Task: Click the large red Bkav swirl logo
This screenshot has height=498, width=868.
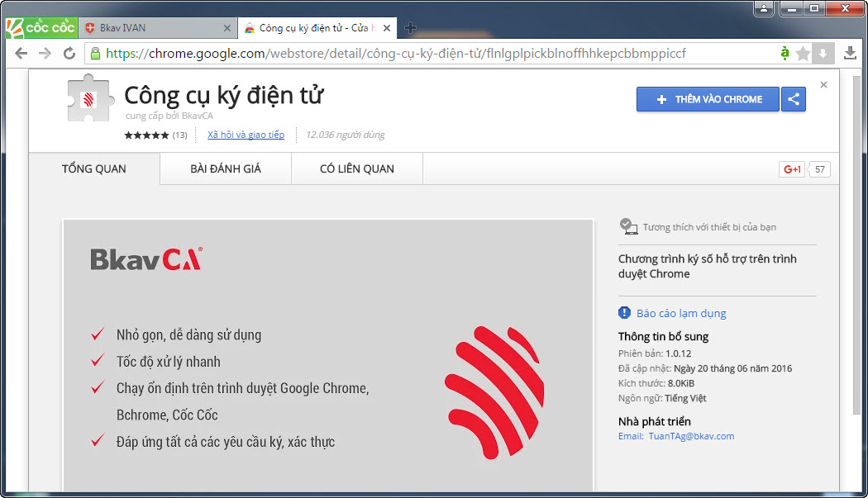Action: [494, 392]
